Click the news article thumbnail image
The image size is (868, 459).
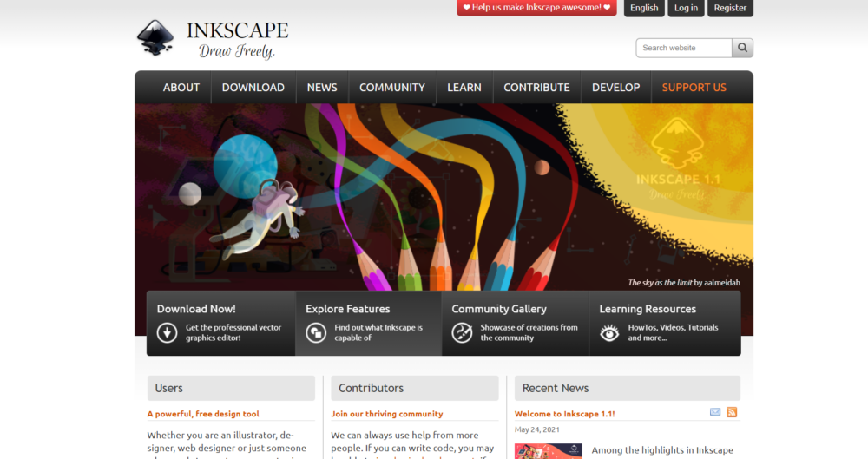tap(548, 451)
